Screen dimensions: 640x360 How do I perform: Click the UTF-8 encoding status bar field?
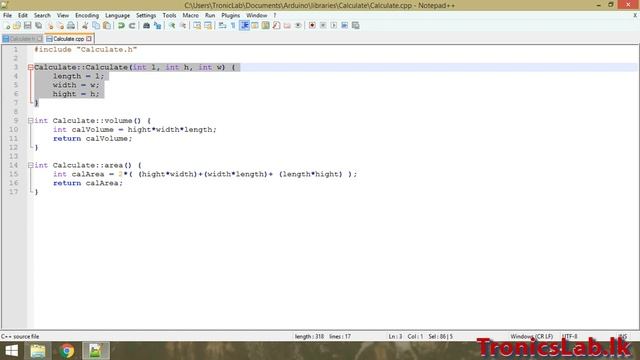[569, 336]
